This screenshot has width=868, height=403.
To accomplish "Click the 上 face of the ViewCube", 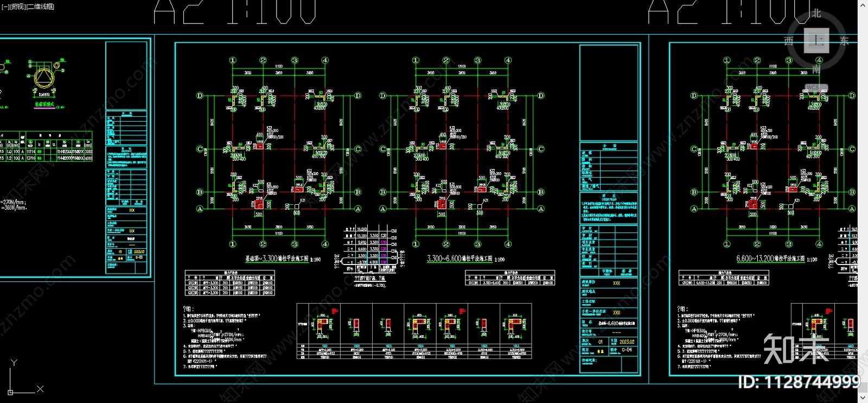I will point(816,40).
